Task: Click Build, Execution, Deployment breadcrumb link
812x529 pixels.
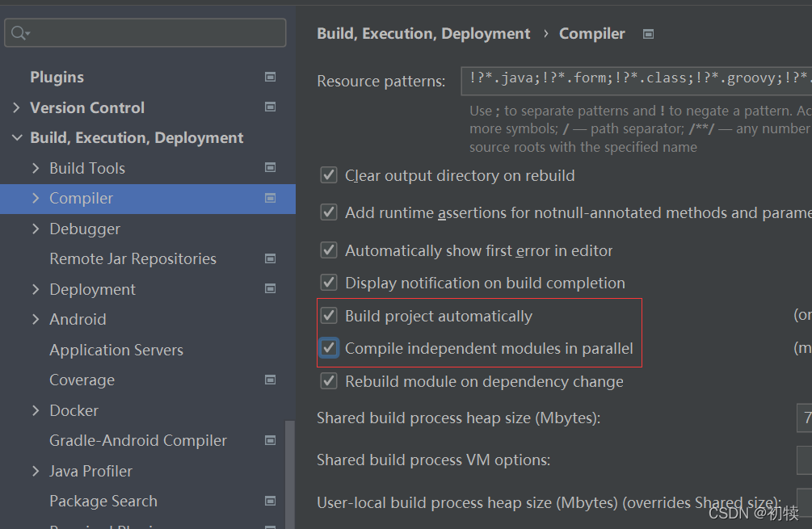Action: [423, 34]
